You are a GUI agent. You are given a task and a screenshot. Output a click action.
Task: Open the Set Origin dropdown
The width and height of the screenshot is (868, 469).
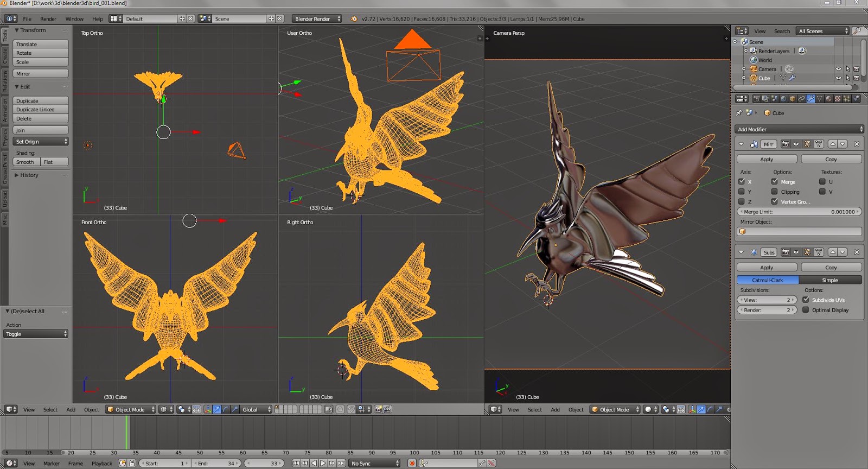tap(41, 142)
